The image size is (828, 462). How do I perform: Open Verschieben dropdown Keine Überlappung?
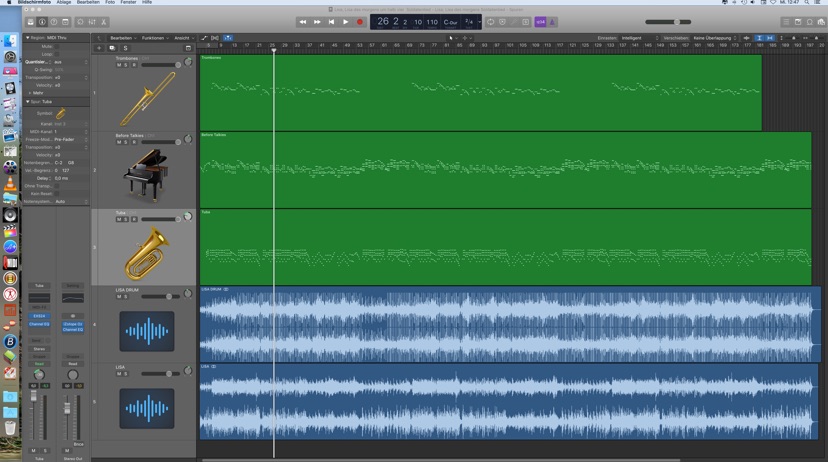tap(715, 38)
